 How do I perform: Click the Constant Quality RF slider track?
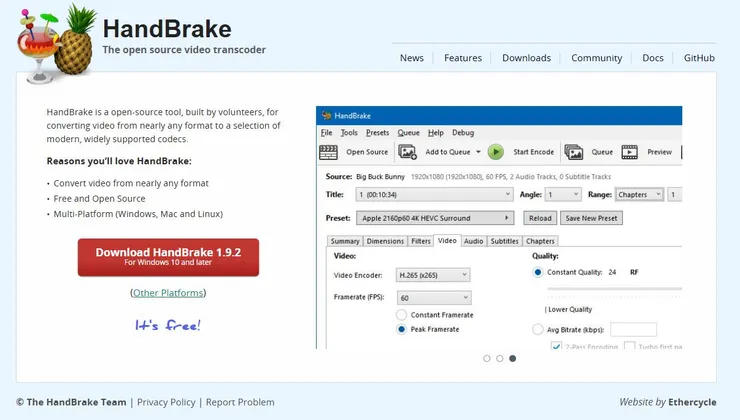pos(614,288)
